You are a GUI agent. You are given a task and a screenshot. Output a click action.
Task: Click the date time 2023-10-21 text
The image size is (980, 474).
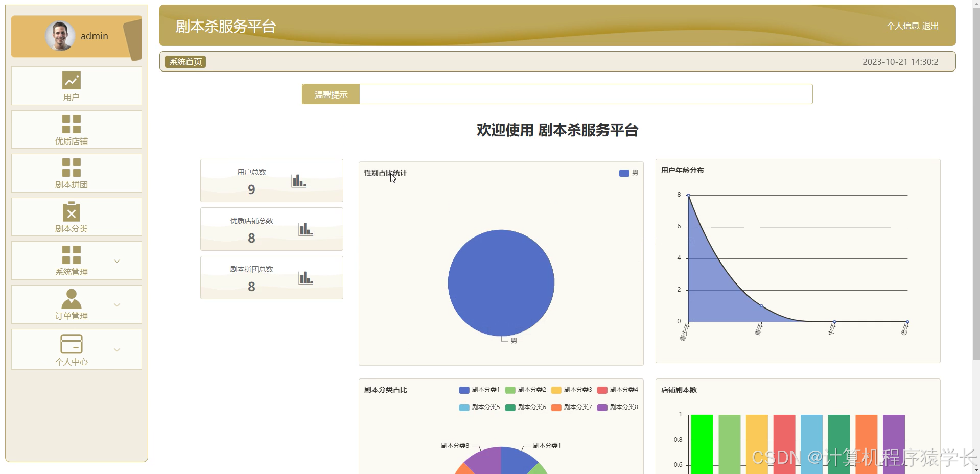click(900, 62)
